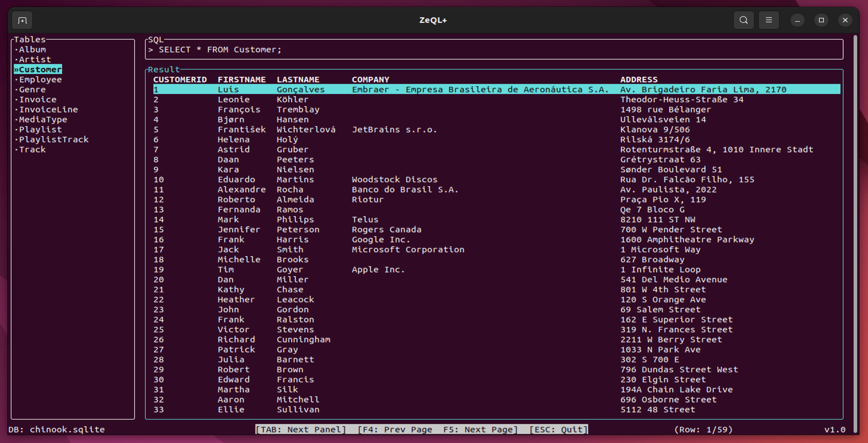Close the ZeQL+ window

pos(845,20)
